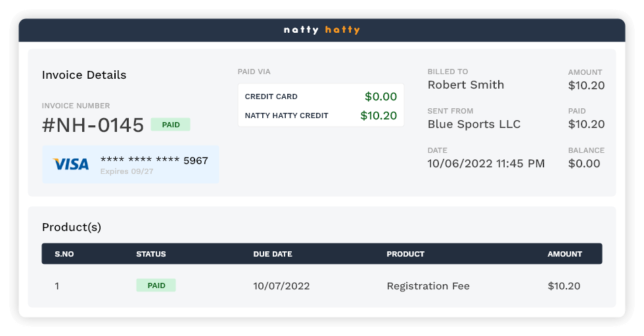Click the VISA card logo
Viewport: 644px width, 336px height.
pos(71,164)
